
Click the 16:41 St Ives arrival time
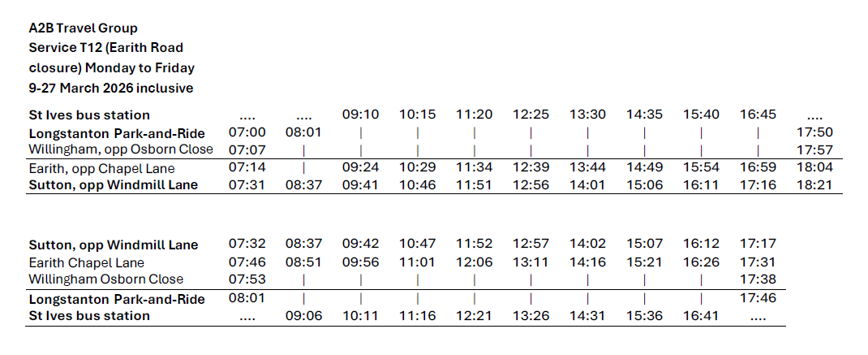pyautogui.click(x=701, y=316)
